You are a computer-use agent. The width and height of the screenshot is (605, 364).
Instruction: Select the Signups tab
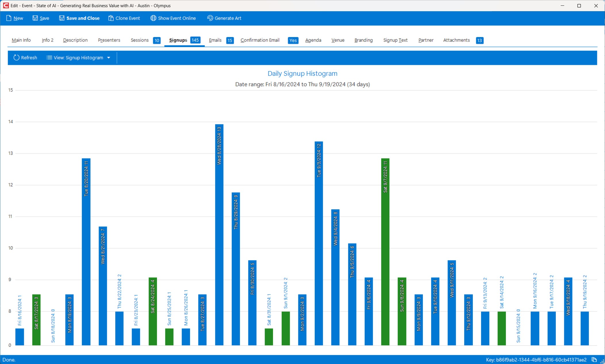[178, 40]
